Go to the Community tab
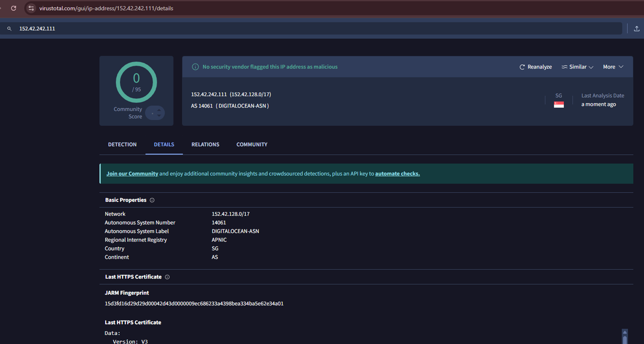 (252, 145)
